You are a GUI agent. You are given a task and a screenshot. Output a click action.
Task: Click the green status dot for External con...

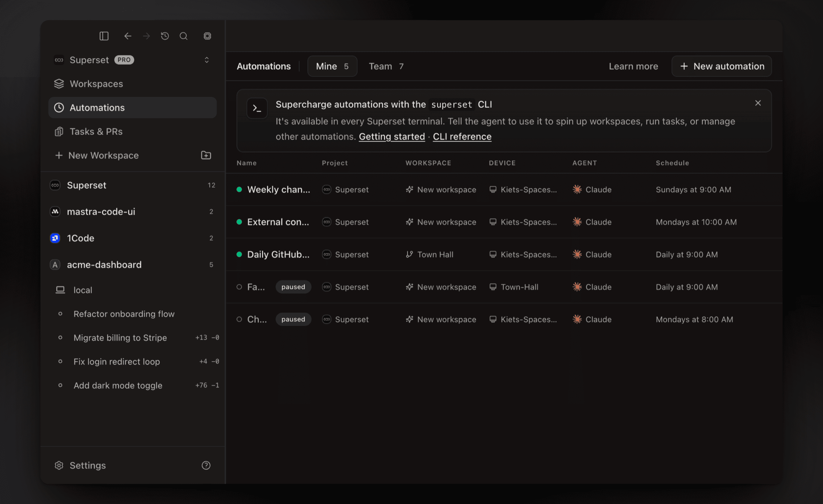point(239,222)
